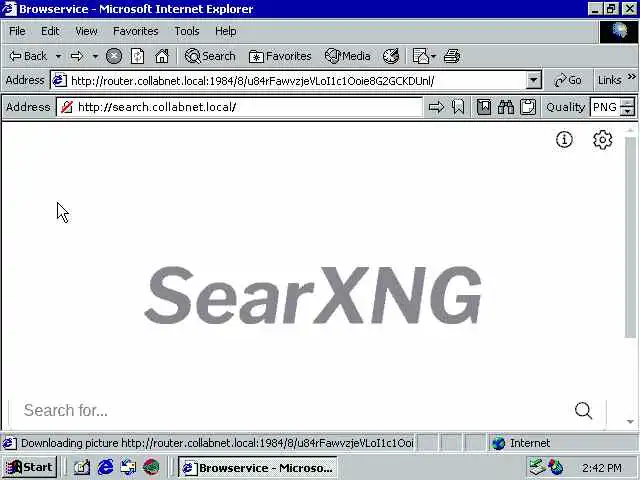Open the Search pane from toolbar
Screen dimensions: 640x480
click(210, 56)
